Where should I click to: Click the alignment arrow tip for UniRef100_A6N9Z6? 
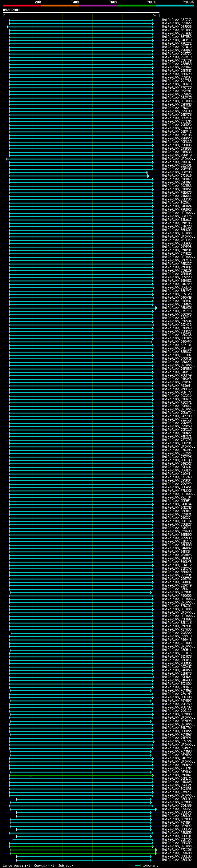(x=156, y=308)
